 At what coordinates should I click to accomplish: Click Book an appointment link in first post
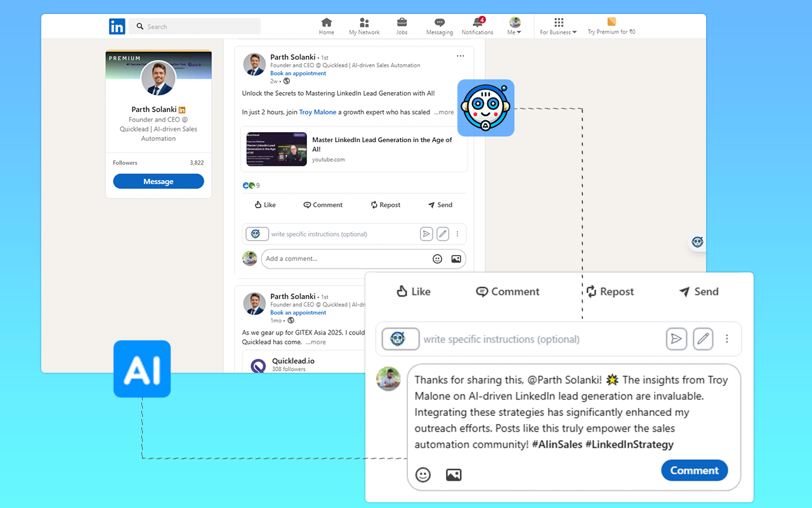298,73
